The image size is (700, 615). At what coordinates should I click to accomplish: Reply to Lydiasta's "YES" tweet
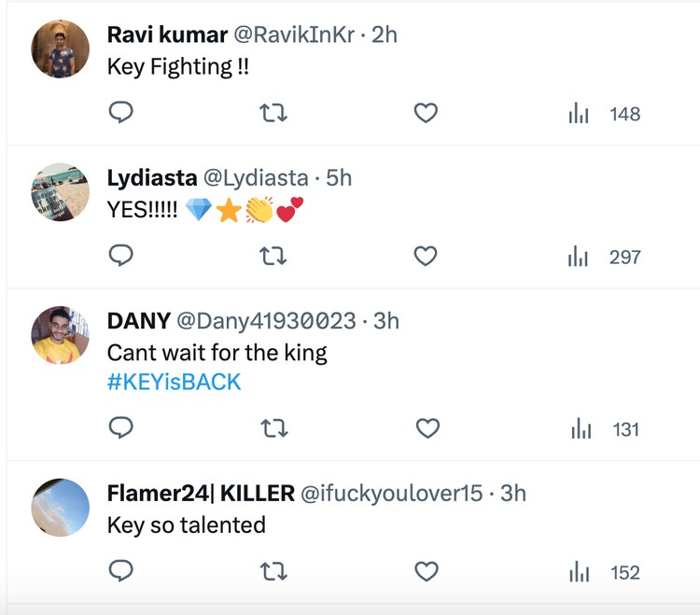coord(121,256)
